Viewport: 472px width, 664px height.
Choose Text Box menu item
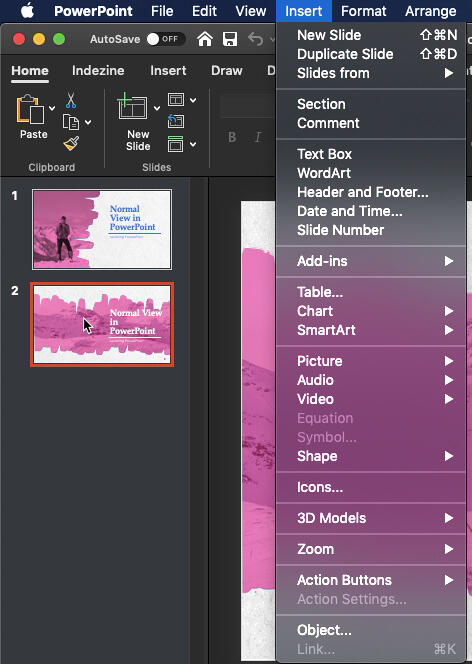tap(371, 154)
